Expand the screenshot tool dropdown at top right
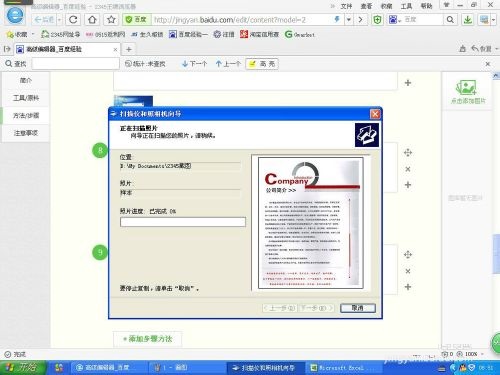Image resolution: width=500 pixels, height=375 pixels. click(494, 20)
